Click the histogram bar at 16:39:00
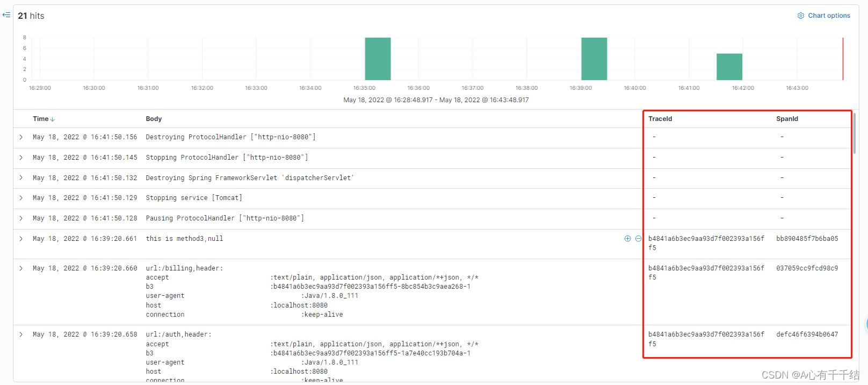 coord(594,59)
